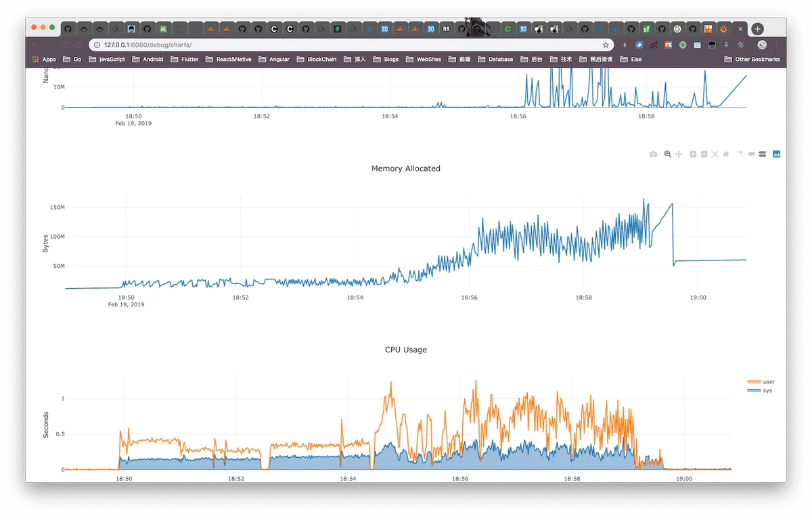The width and height of the screenshot is (812, 516).
Task: Click the orange-blue pinwheel extension icon
Action: click(741, 45)
